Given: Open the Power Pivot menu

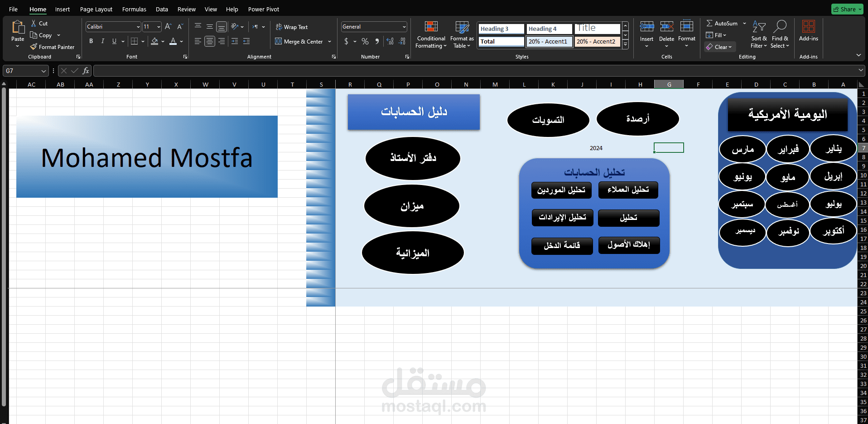Looking at the screenshot, I should click(x=263, y=9).
